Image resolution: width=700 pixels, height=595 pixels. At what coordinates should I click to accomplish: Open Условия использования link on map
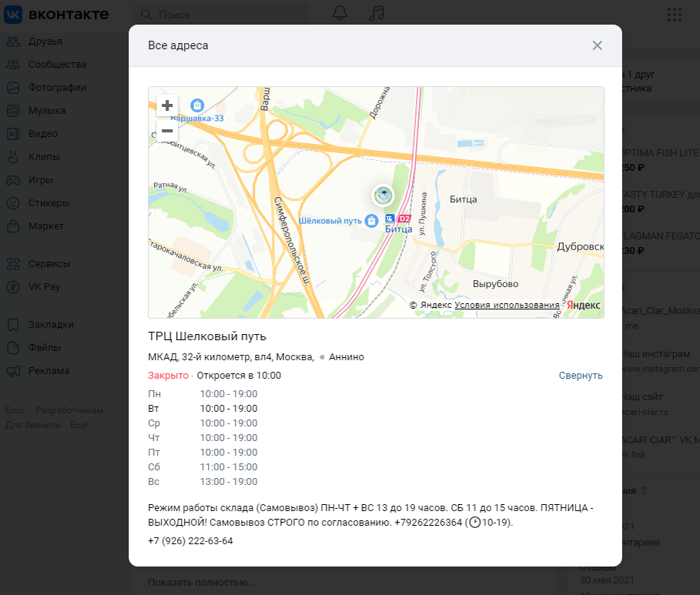507,305
